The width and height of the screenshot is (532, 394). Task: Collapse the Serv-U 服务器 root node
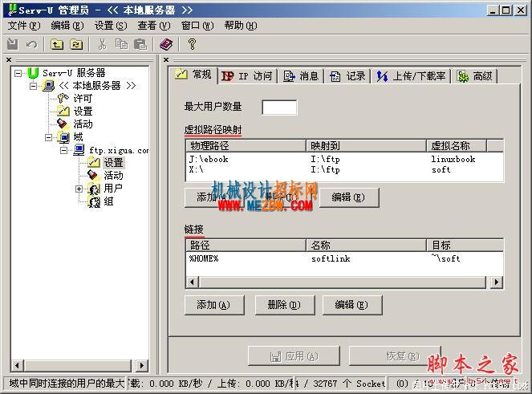[x=18, y=73]
